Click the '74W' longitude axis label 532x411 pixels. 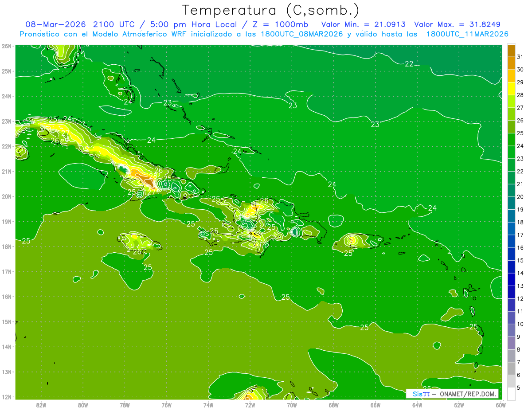(208, 405)
